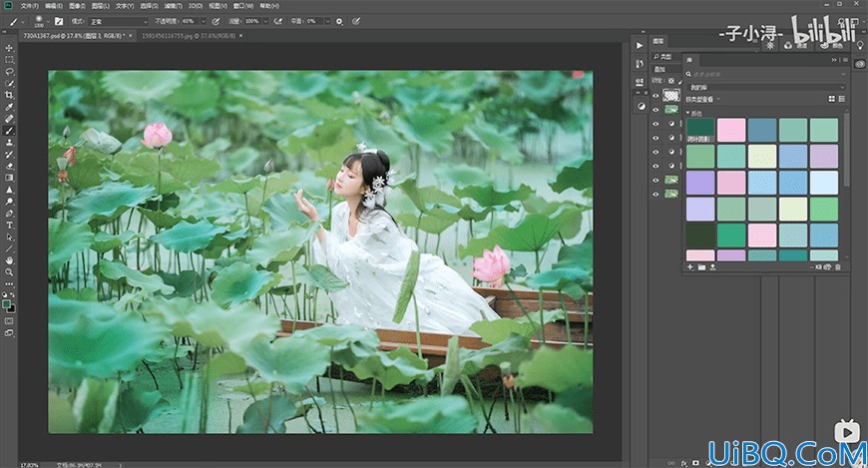Toggle visibility of second layer with photo thumbnail
Screen dimensions: 868x468
(x=655, y=110)
